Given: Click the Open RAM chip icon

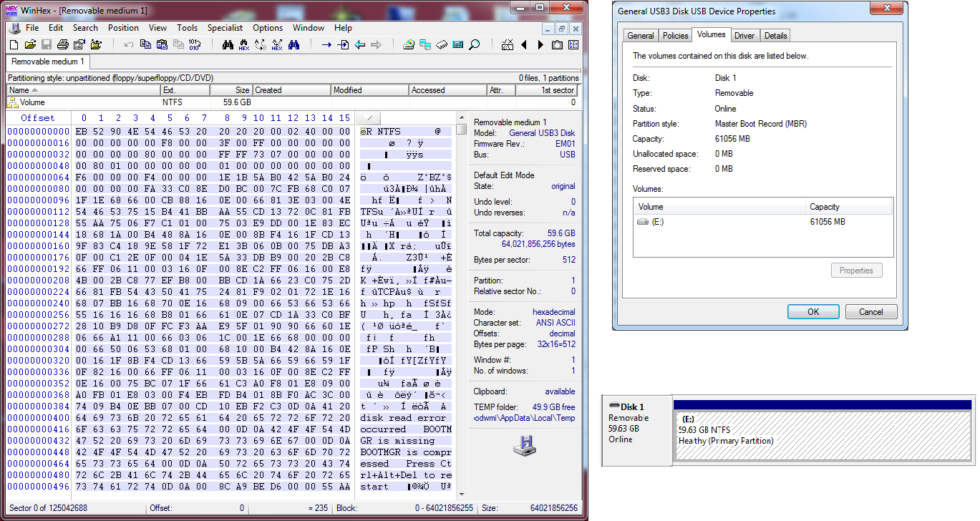Looking at the screenshot, I should (442, 44).
